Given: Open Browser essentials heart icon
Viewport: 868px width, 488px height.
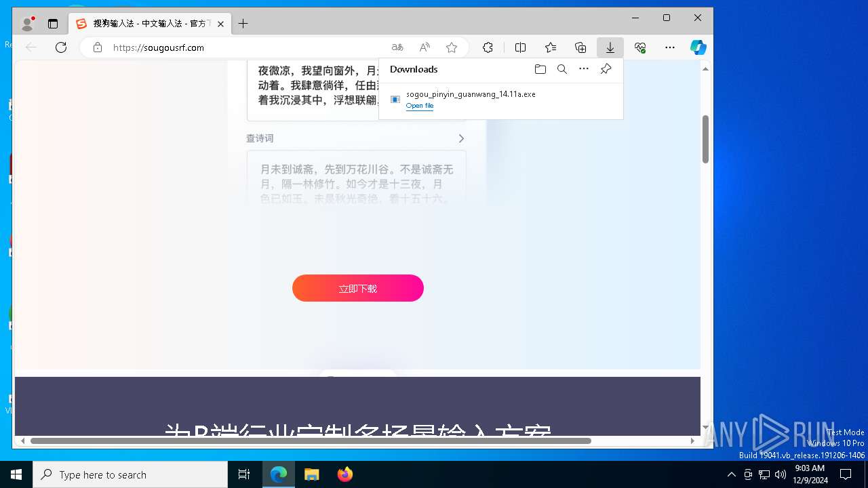Looking at the screenshot, I should click(x=640, y=47).
